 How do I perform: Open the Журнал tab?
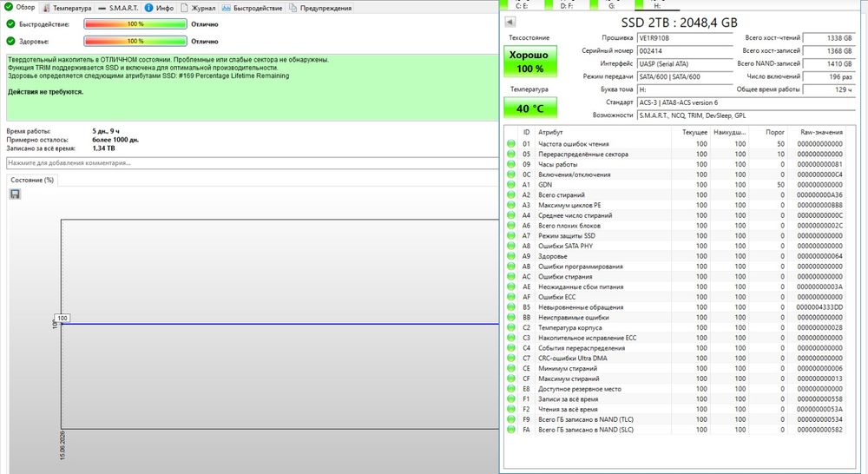(x=198, y=8)
